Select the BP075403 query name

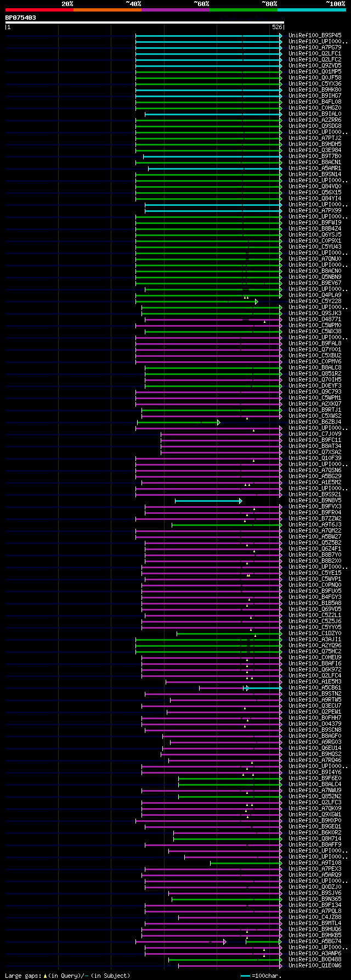click(x=21, y=18)
